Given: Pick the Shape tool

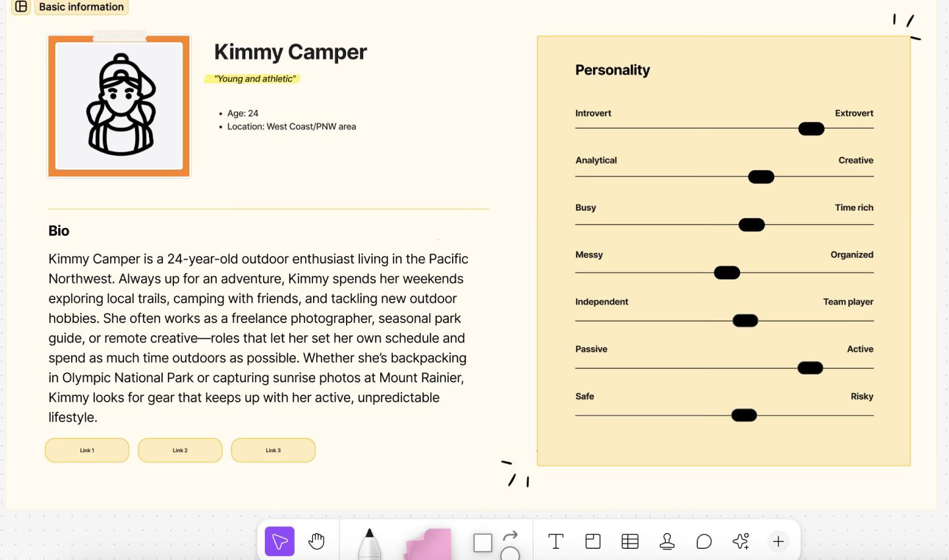Looking at the screenshot, I should [482, 542].
